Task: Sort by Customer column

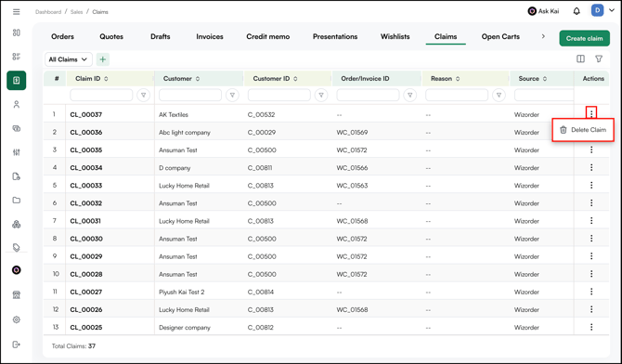Action: coord(198,79)
